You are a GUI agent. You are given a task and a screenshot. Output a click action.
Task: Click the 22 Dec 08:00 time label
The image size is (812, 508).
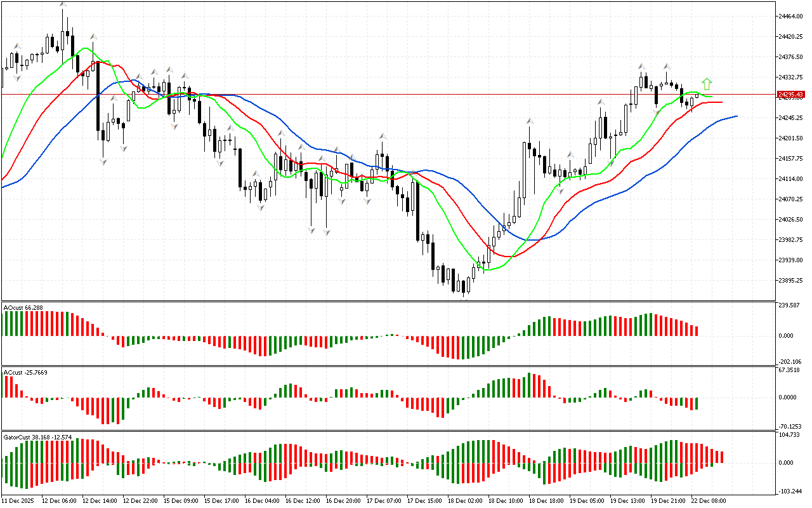(x=708, y=501)
